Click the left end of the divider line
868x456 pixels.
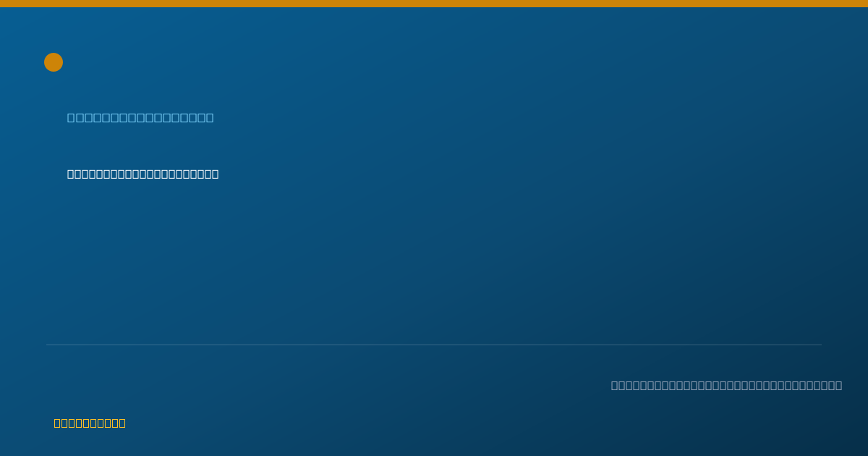(48, 345)
